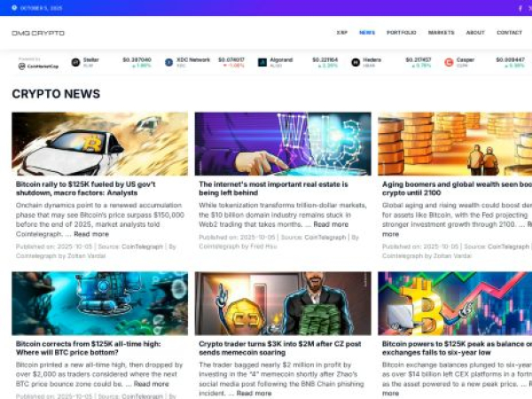Click the Algorand coin icon
This screenshot has height=399, width=532.
[x=262, y=62]
